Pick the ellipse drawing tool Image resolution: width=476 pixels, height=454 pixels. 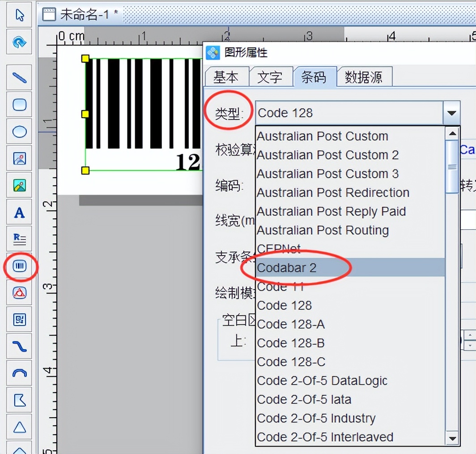[19, 131]
